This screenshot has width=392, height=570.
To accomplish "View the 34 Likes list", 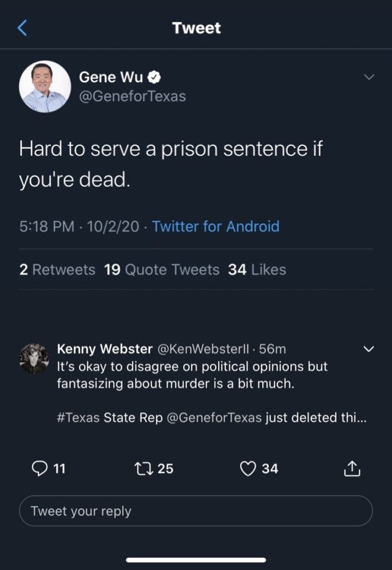I will click(257, 269).
